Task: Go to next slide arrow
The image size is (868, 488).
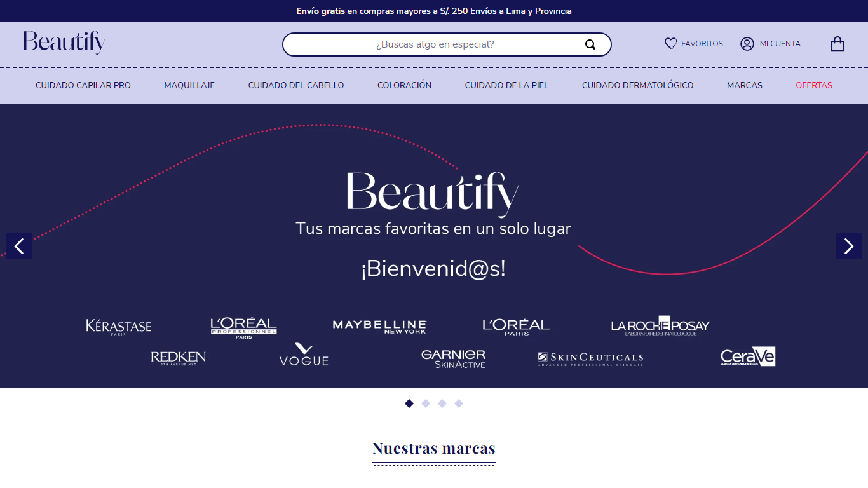Action: (x=848, y=246)
